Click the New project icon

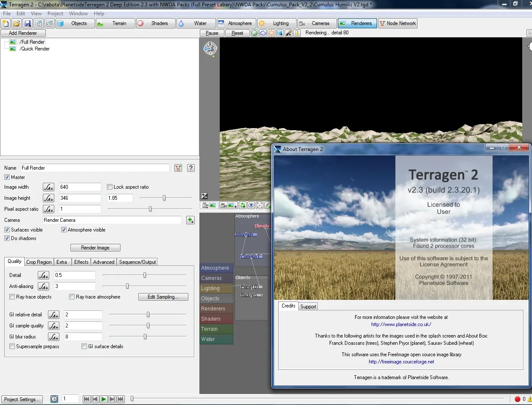click(x=6, y=24)
